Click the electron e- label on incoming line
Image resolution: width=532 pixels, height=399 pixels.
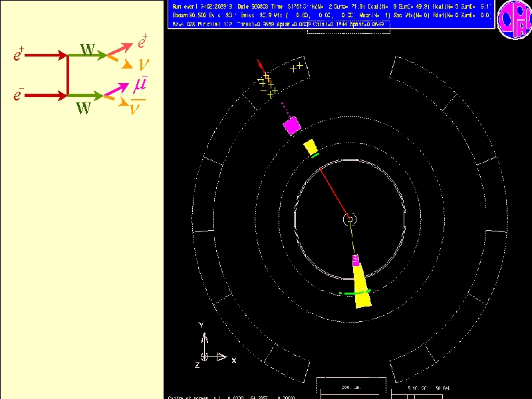coord(19,96)
